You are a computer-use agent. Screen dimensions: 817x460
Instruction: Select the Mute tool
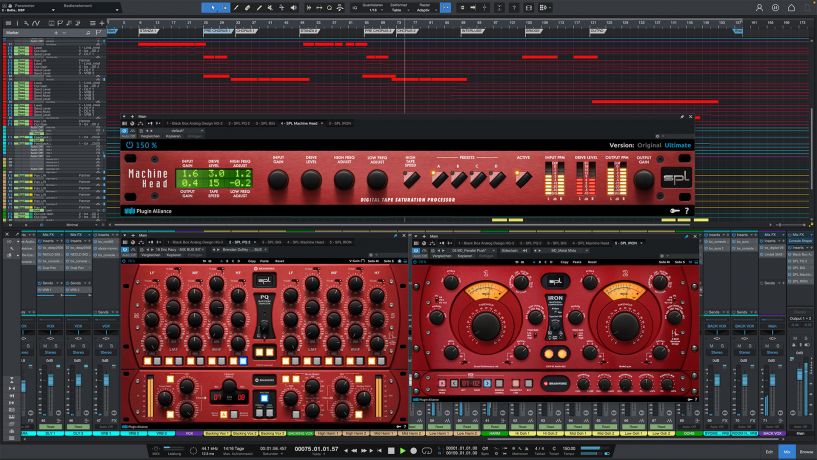[270, 8]
